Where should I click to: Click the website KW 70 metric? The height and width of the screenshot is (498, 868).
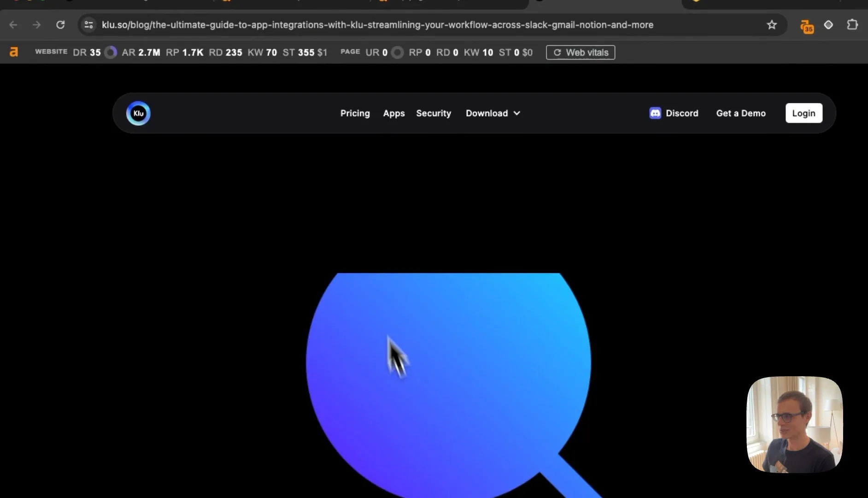262,53
